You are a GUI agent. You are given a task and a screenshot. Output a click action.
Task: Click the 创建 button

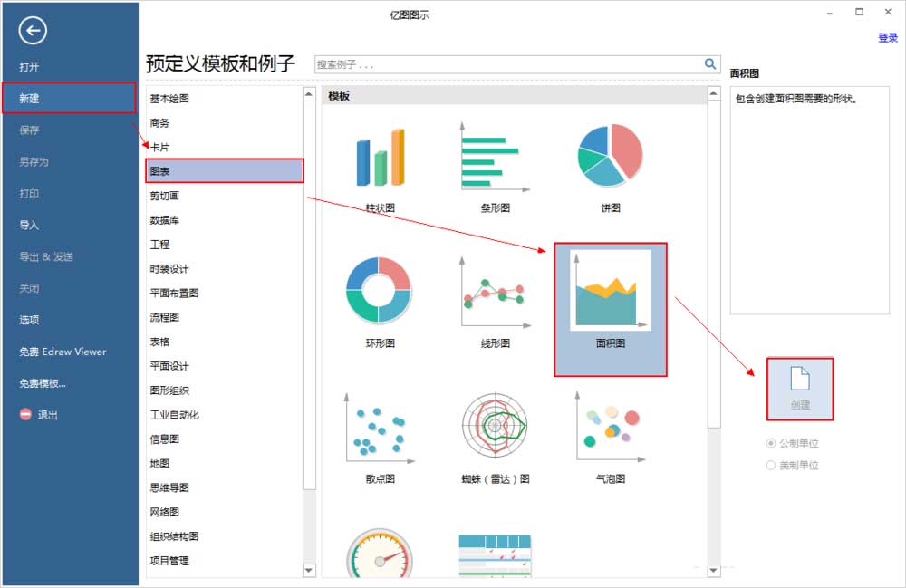click(x=801, y=389)
